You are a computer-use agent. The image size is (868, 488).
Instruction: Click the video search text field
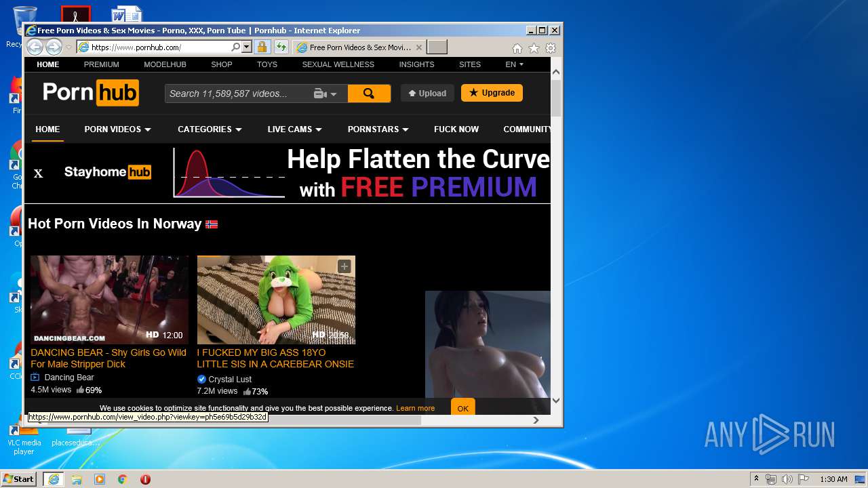click(237, 94)
